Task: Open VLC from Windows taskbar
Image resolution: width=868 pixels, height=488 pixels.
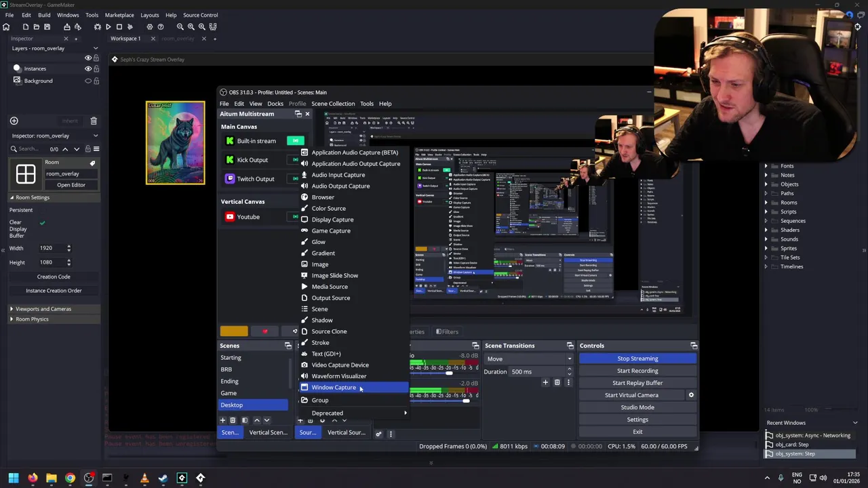Action: click(144, 478)
